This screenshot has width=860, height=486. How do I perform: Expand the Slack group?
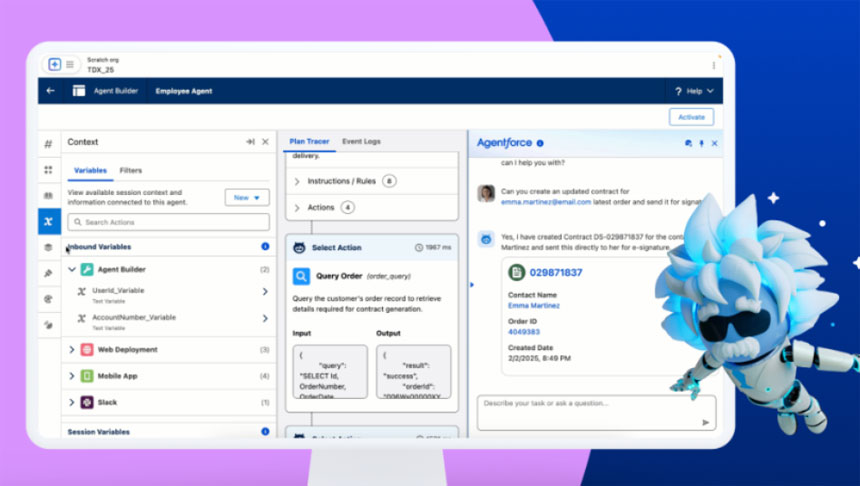[x=72, y=402]
